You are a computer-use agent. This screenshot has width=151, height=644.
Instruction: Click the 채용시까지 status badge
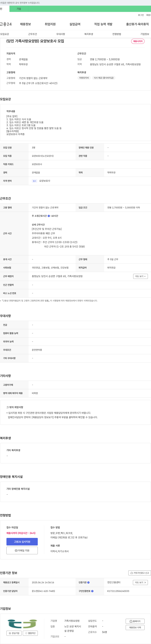click(x=138, y=41)
